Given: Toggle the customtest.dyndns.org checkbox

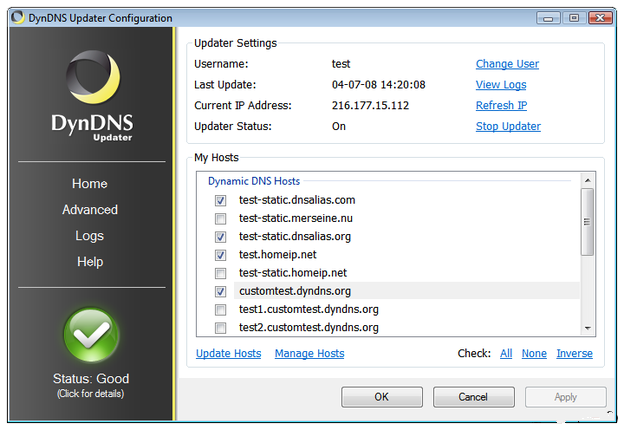Looking at the screenshot, I should click(220, 291).
